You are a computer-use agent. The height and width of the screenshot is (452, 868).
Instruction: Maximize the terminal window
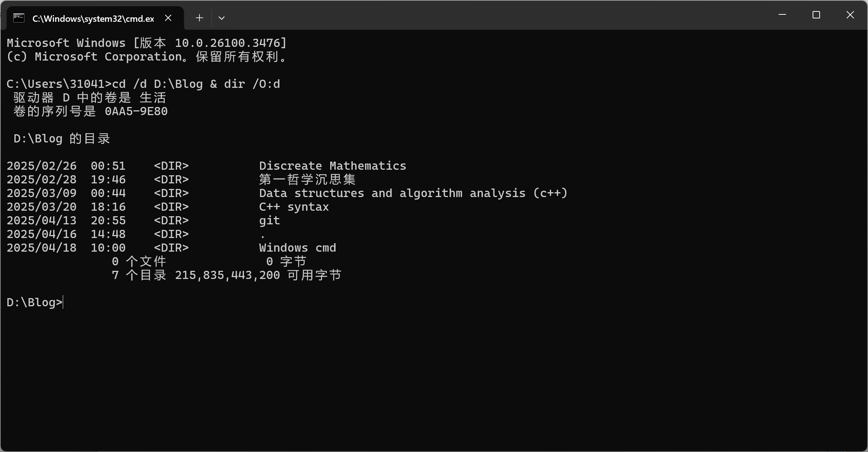[x=816, y=15]
